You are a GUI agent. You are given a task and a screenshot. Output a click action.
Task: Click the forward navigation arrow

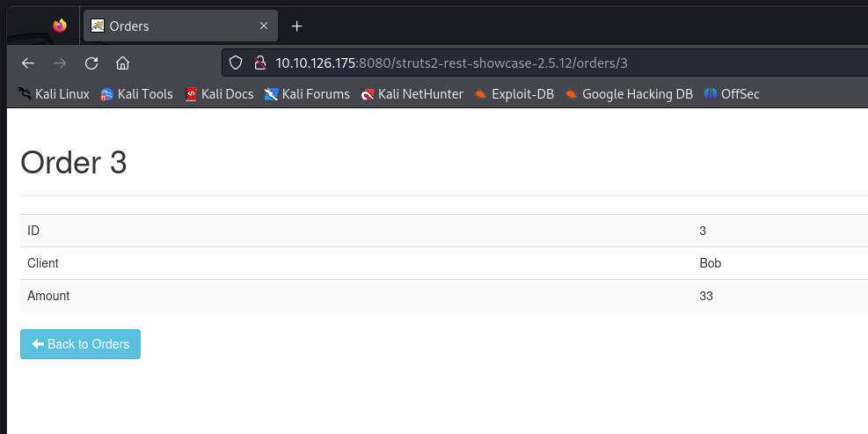[60, 63]
